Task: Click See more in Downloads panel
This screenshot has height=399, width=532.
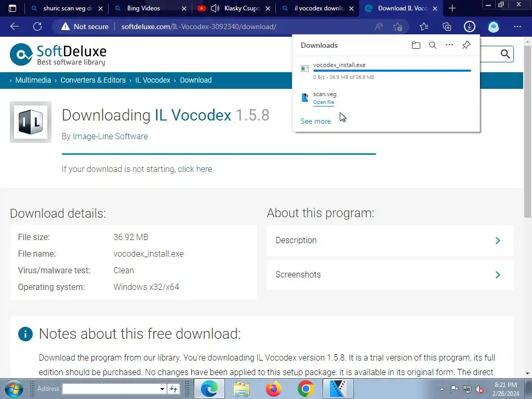Action: 315,121
